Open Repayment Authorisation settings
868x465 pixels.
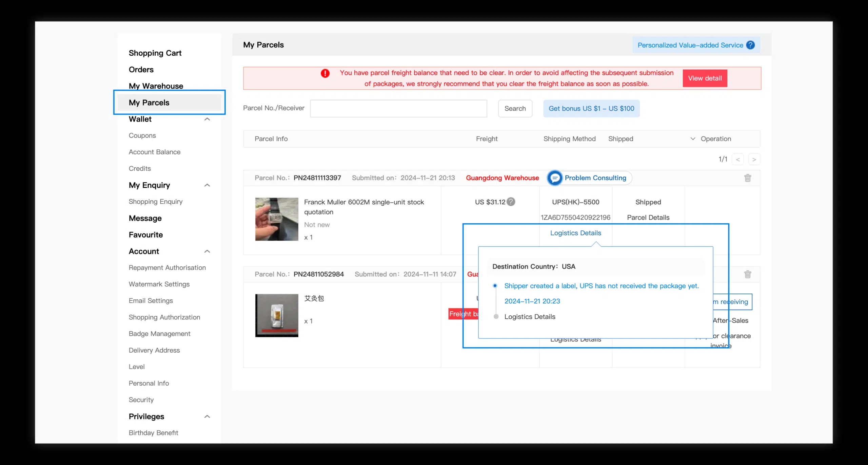[167, 268]
